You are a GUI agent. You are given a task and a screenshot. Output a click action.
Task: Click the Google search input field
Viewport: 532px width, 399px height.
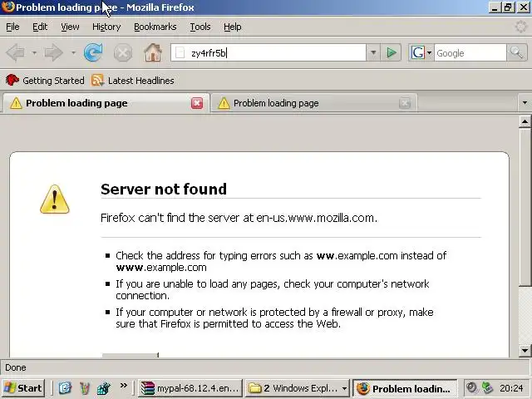click(470, 53)
